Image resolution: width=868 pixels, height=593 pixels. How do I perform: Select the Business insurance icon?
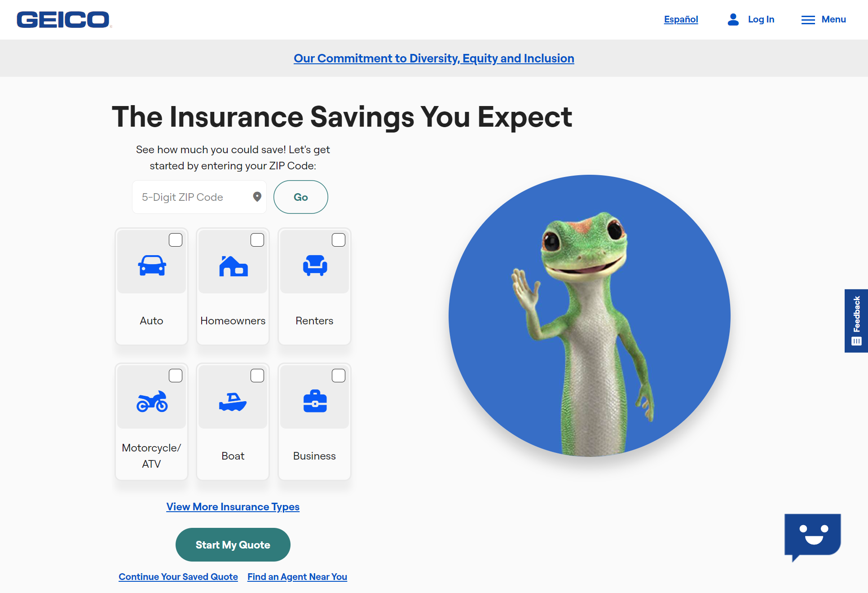(x=314, y=400)
